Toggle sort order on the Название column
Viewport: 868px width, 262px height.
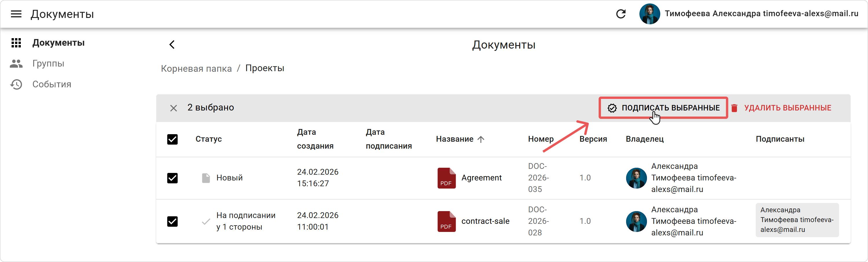tap(481, 139)
